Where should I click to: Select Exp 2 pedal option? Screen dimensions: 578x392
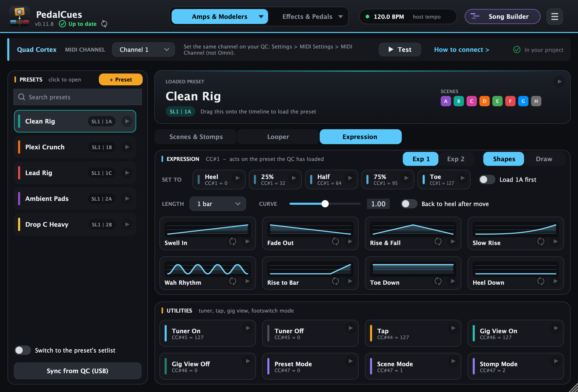[x=456, y=159]
